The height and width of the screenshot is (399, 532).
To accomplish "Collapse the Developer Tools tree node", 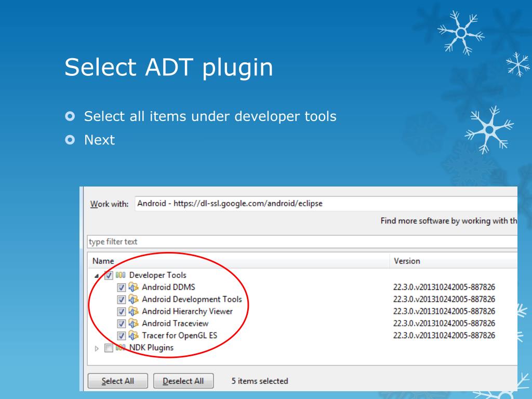I will tap(97, 276).
